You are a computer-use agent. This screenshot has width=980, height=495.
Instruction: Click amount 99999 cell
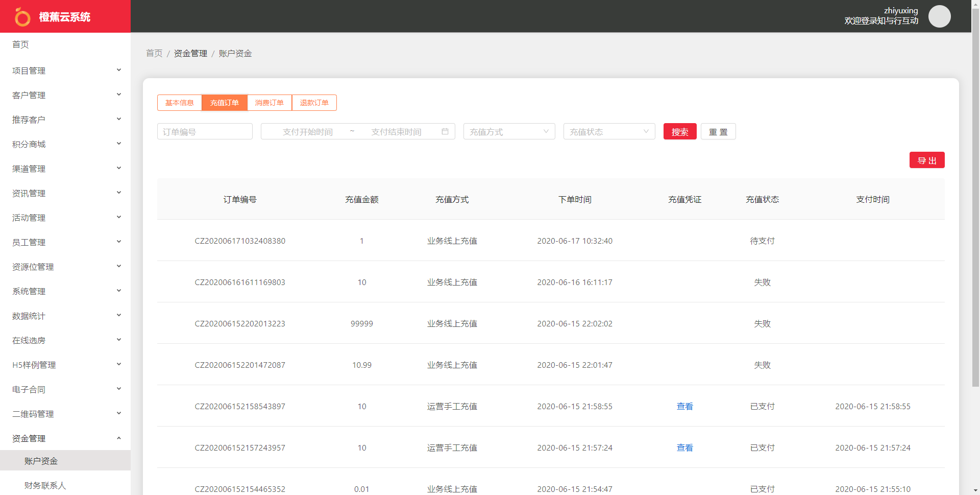[362, 323]
